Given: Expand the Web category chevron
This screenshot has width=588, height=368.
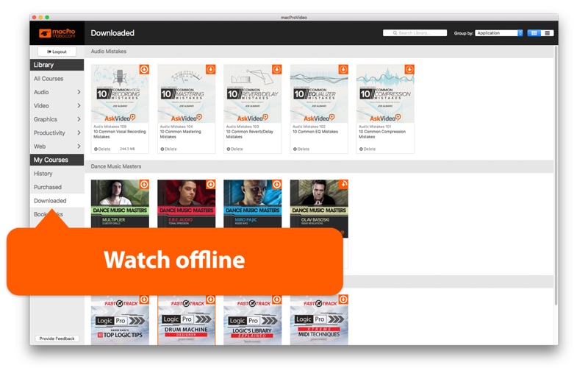Looking at the screenshot, I should click(x=79, y=146).
